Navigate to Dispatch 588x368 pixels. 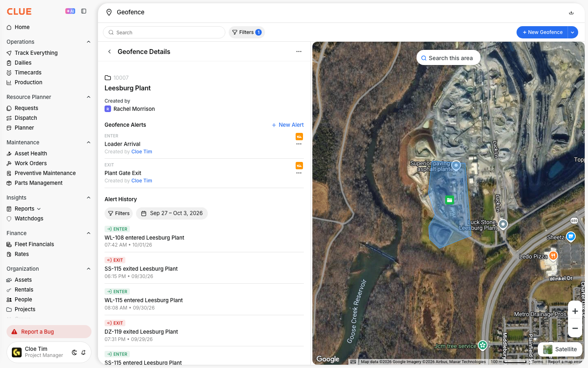(x=26, y=118)
